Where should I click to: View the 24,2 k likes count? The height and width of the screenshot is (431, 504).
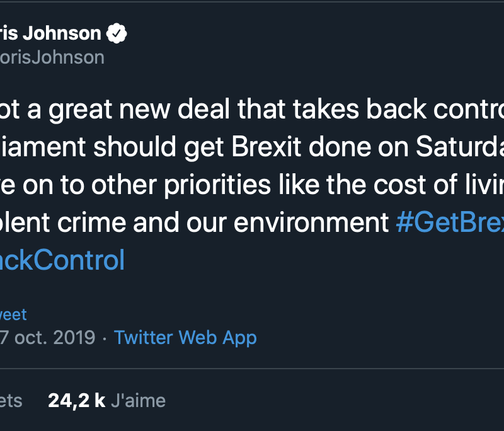pyautogui.click(x=76, y=401)
